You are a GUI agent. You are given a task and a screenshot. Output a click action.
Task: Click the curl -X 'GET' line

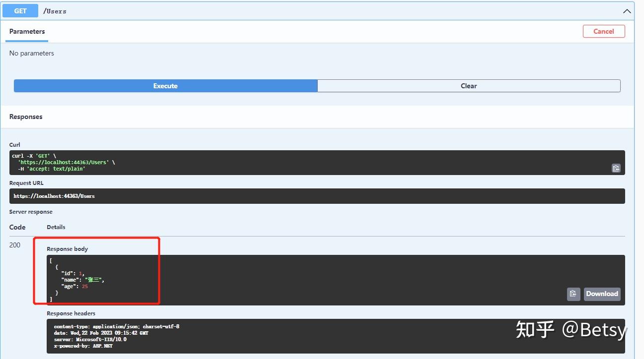coord(34,156)
